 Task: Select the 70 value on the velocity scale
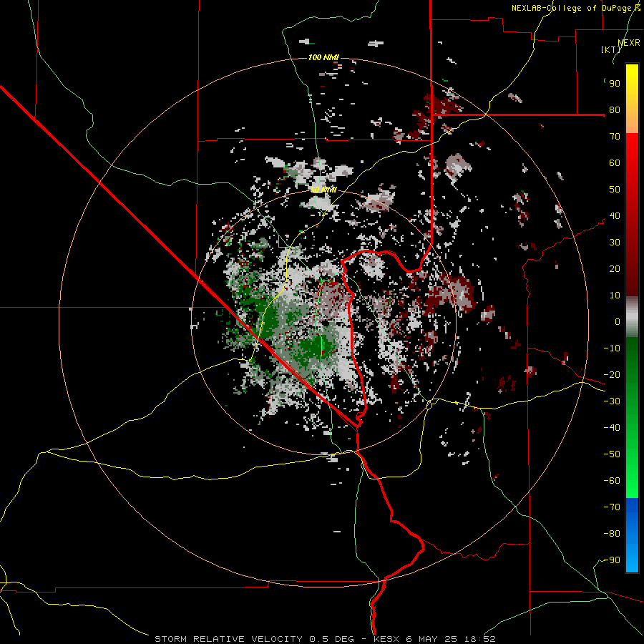(x=615, y=137)
